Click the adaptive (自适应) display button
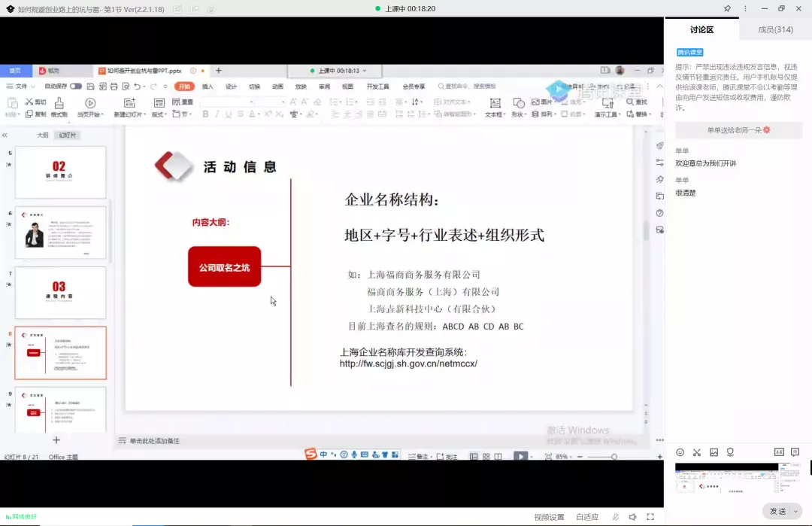 [587, 517]
